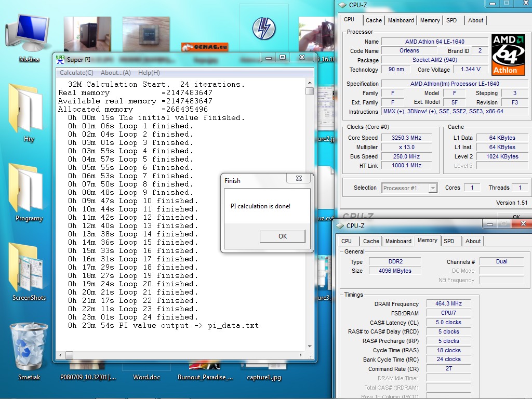Switch to SPD tab in upper CPU-Z

[x=451, y=20]
